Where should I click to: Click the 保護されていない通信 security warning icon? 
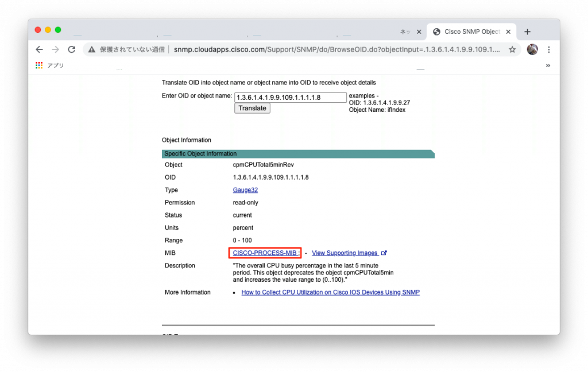click(x=91, y=50)
